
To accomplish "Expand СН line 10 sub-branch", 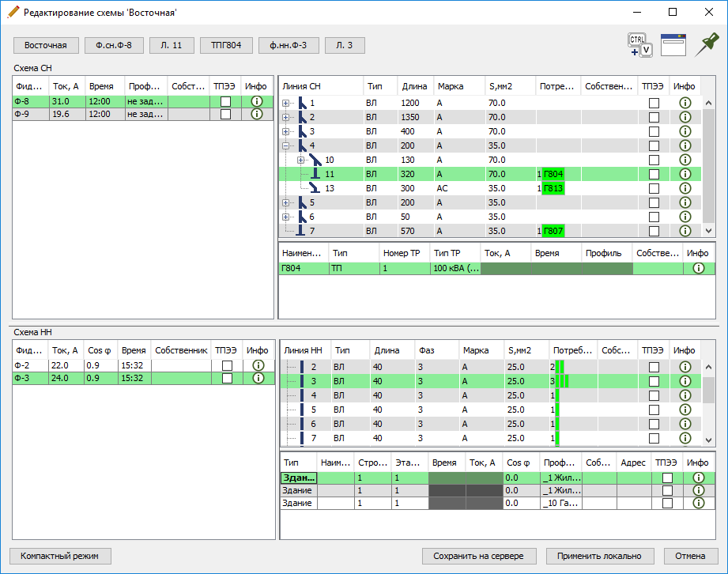I will 301,160.
